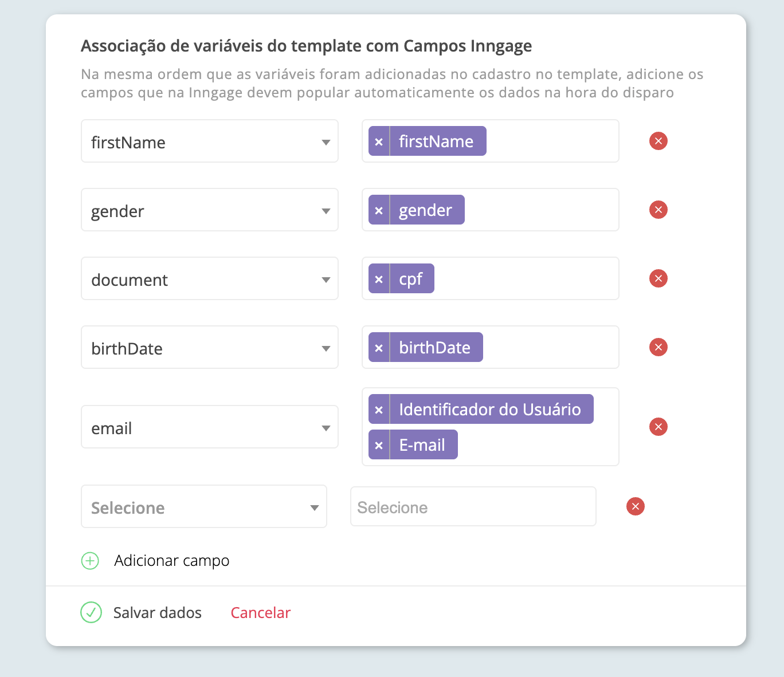784x677 pixels.
Task: Open the empty Selecione variable dropdown
Action: [204, 507]
